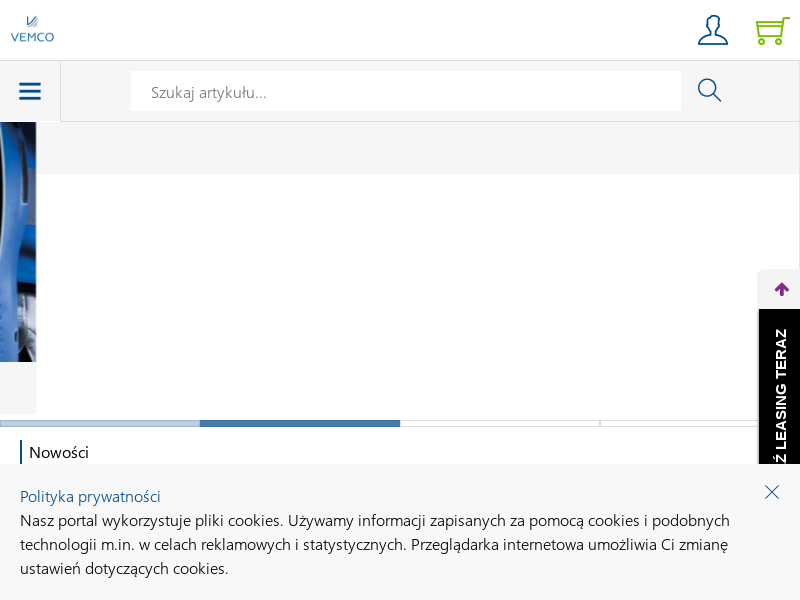
Task: Click the X icon on the cookie banner
Action: [772, 492]
